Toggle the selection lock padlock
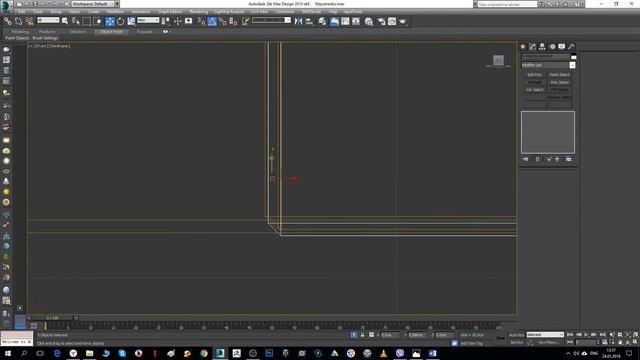The image size is (640, 360). coord(362,335)
